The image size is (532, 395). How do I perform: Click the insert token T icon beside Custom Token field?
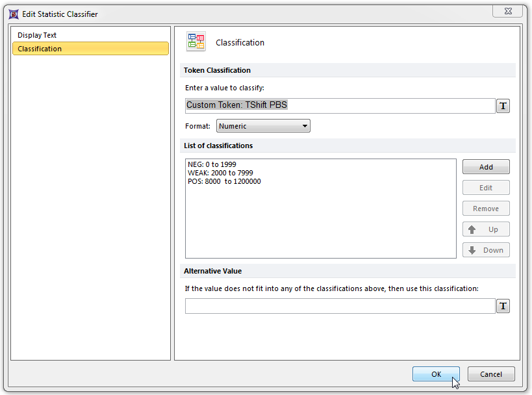tap(503, 107)
